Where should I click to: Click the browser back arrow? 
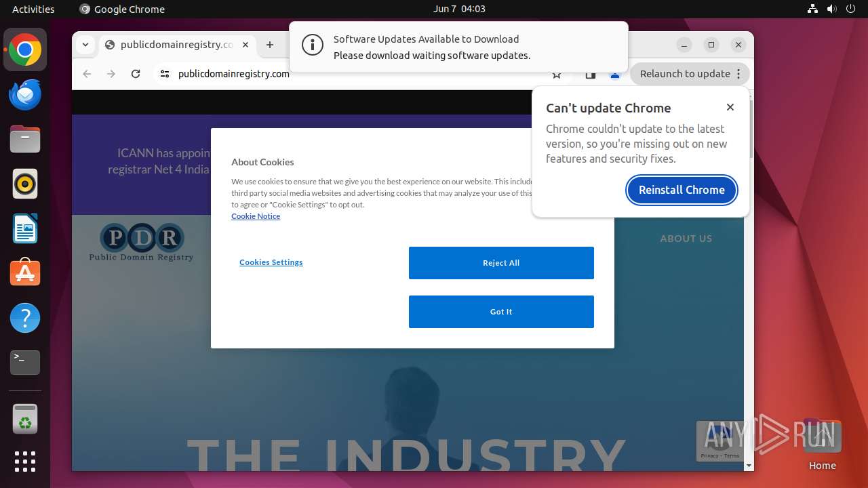pyautogui.click(x=87, y=74)
